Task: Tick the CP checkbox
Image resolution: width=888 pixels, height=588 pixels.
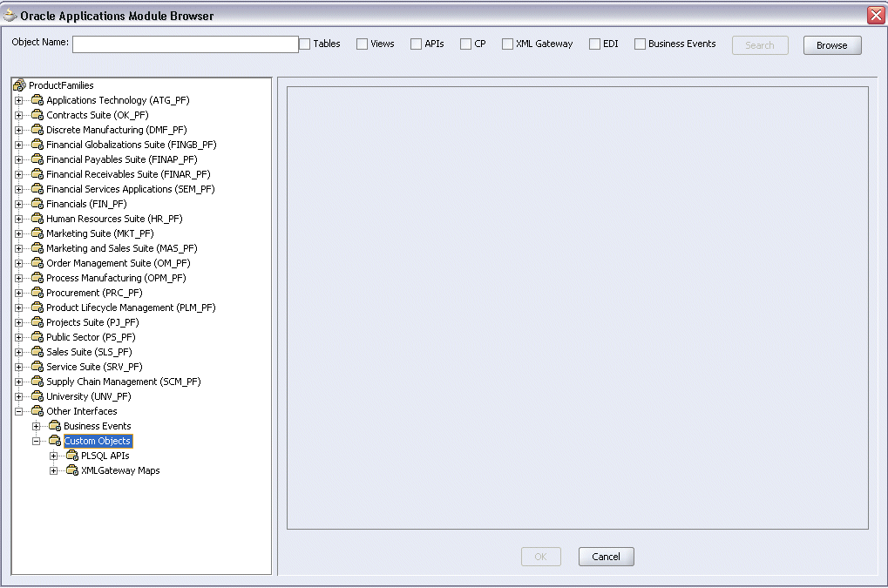Action: point(466,44)
